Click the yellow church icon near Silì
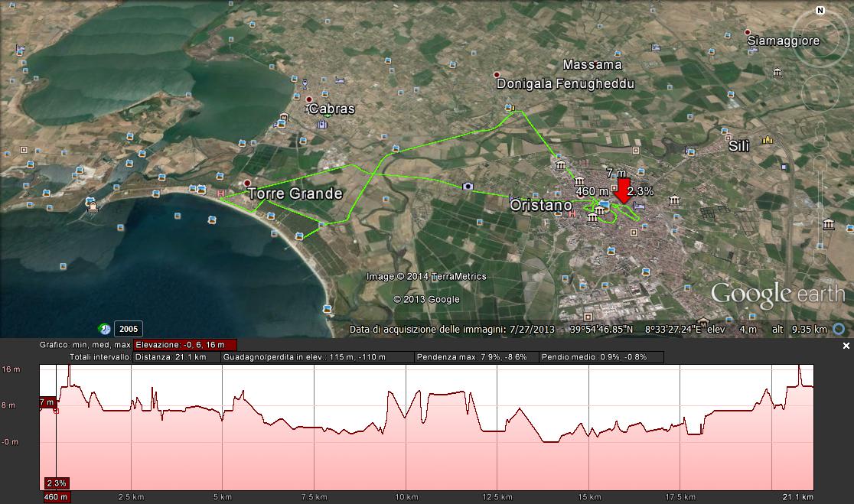Image resolution: width=854 pixels, height=504 pixels. (x=767, y=140)
